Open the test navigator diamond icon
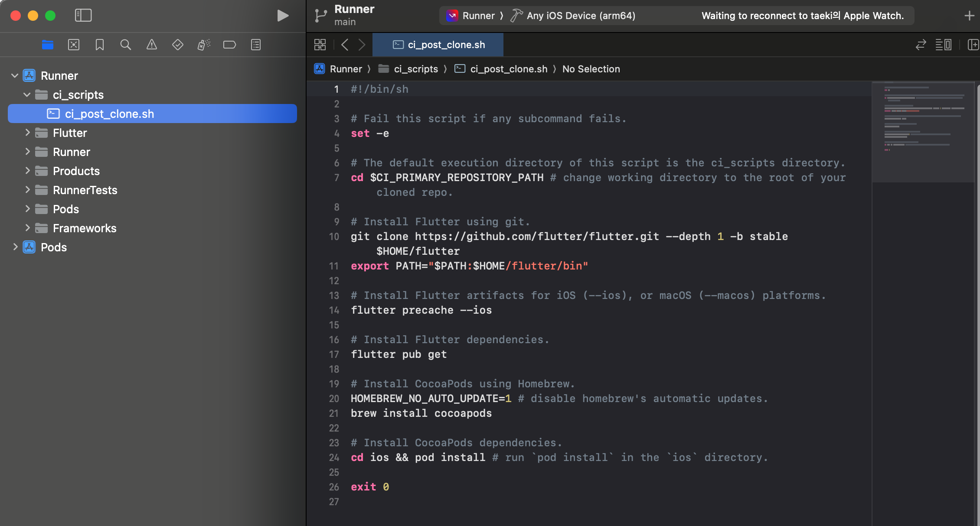This screenshot has height=526, width=980. pyautogui.click(x=178, y=45)
